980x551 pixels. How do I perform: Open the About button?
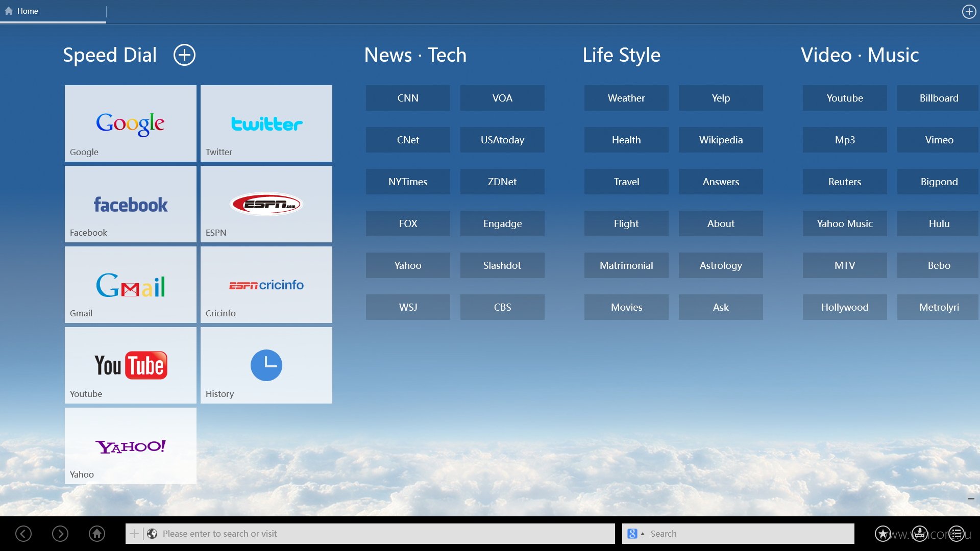(x=721, y=223)
